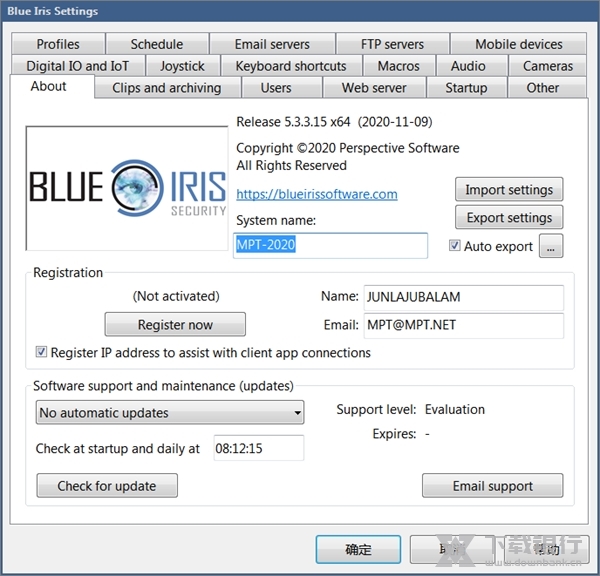This screenshot has height=576, width=600.
Task: Open the auto export path browse button
Action: (x=551, y=246)
